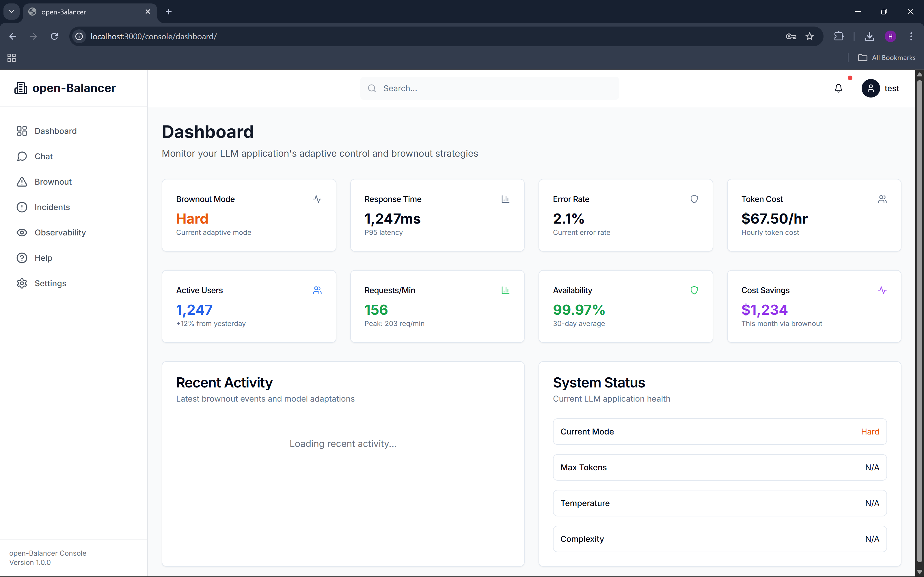Click the open-Balancer logo icon
This screenshot has width=924, height=577.
[21, 88]
